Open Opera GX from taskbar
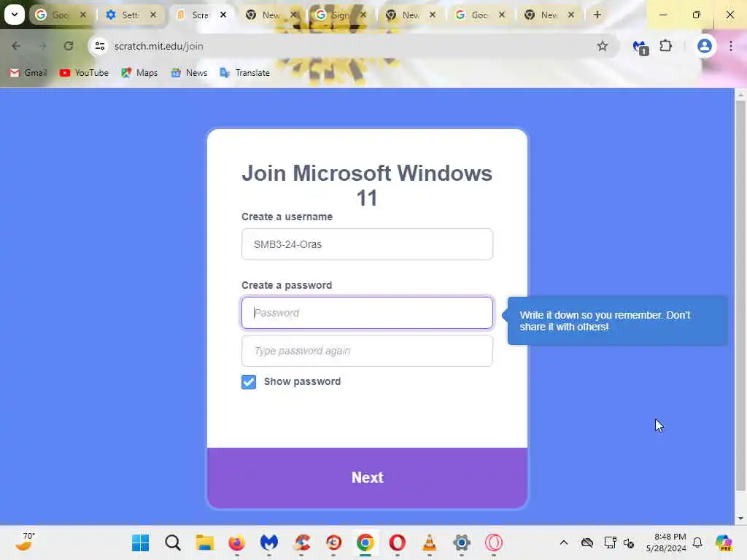747x560 pixels. coord(494,542)
